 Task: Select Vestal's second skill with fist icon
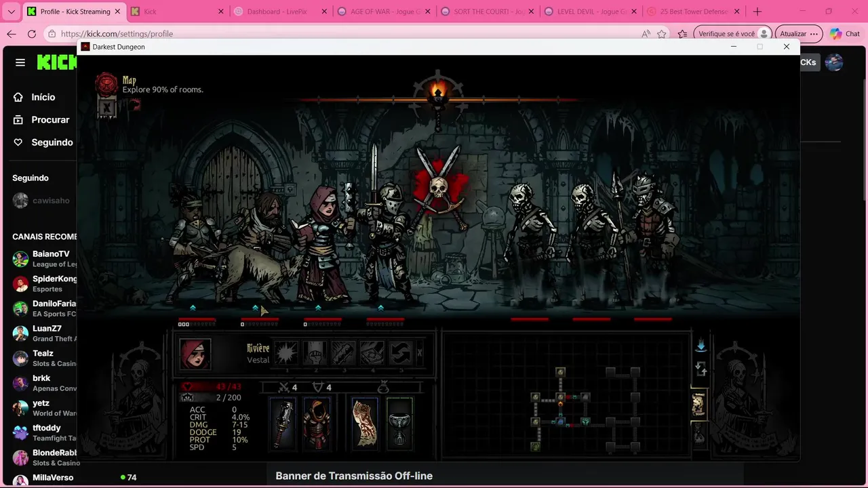(x=315, y=352)
